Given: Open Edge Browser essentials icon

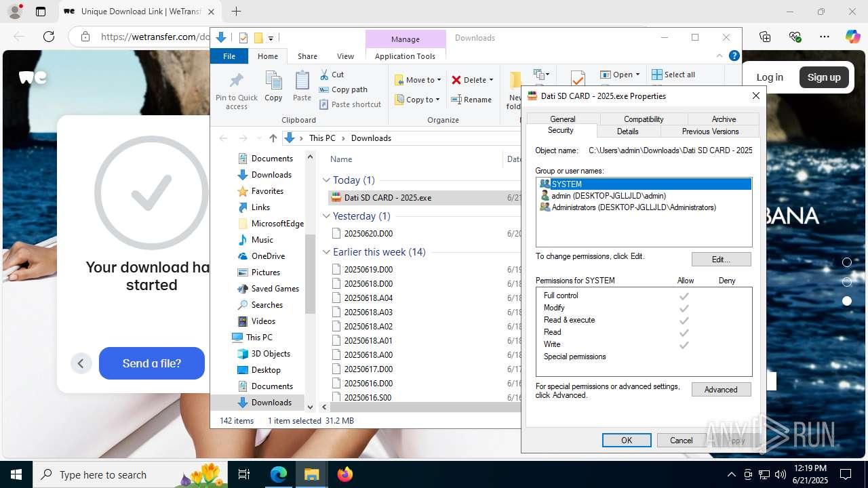Looking at the screenshot, I should coord(795,37).
